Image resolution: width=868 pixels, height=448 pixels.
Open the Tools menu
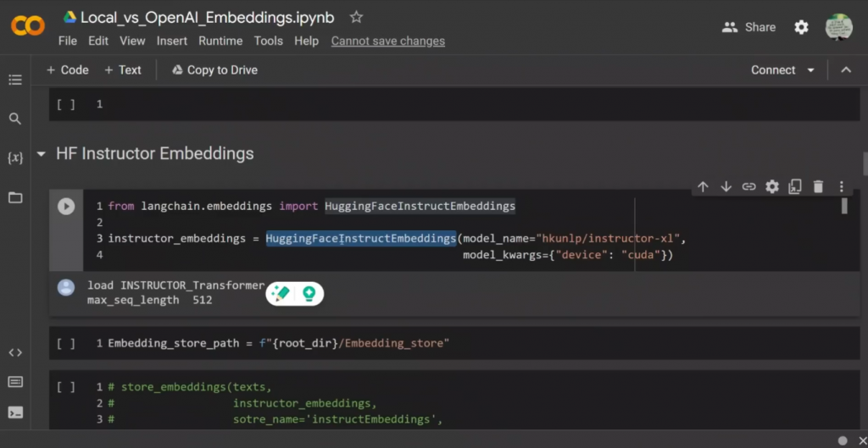click(269, 41)
